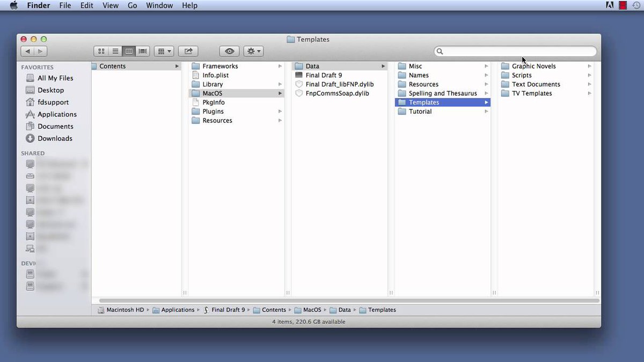Select the Spelling and Thesaurus folder
Viewport: 644px width, 362px height.
[x=443, y=93]
